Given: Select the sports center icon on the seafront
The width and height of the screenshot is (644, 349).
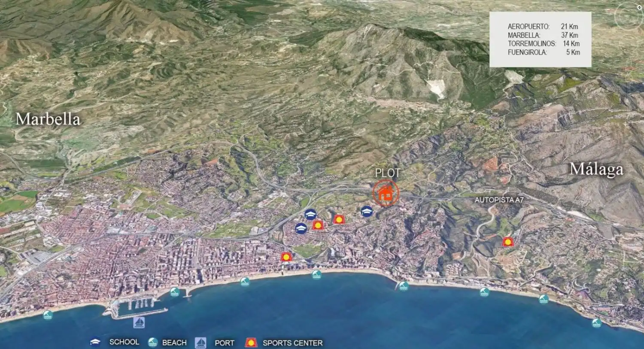Looking at the screenshot, I should 286,257.
